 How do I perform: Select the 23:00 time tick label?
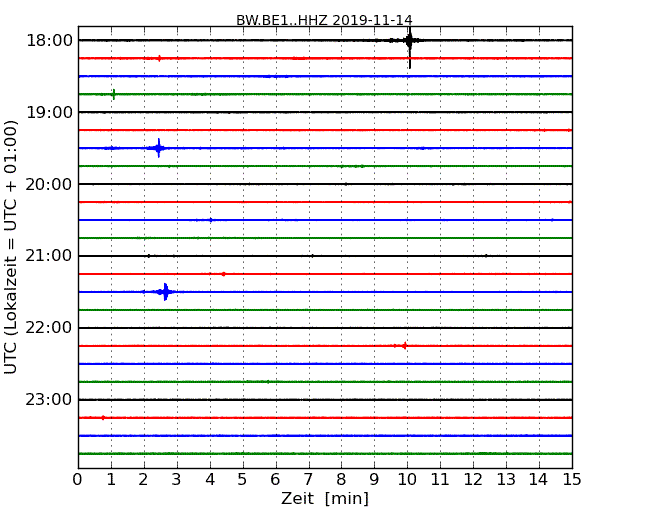click(49, 400)
